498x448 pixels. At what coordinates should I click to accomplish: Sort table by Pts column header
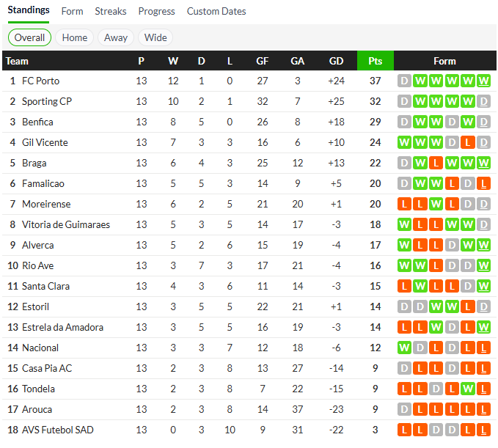375,61
